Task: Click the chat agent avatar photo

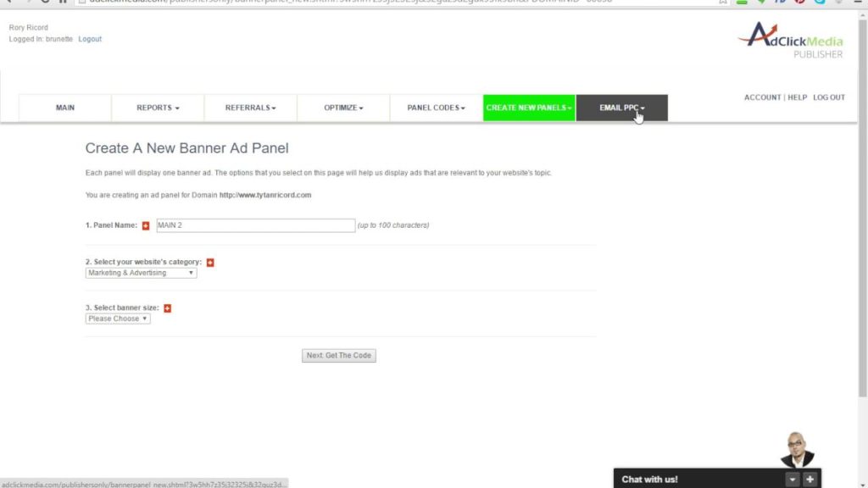Action: click(x=797, y=450)
